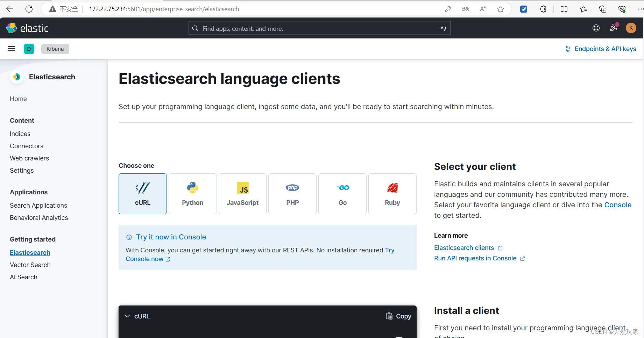Open read aloud icon in address bar
This screenshot has width=644, height=338.
[x=483, y=9]
